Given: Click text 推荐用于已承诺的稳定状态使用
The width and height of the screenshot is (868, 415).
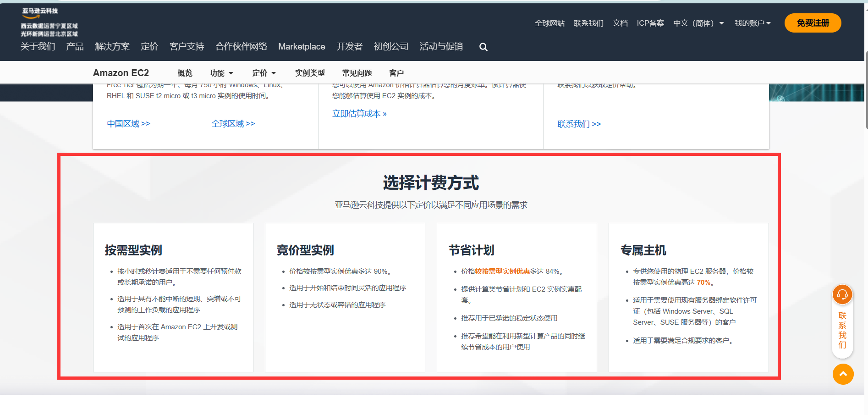Looking at the screenshot, I should [509, 318].
